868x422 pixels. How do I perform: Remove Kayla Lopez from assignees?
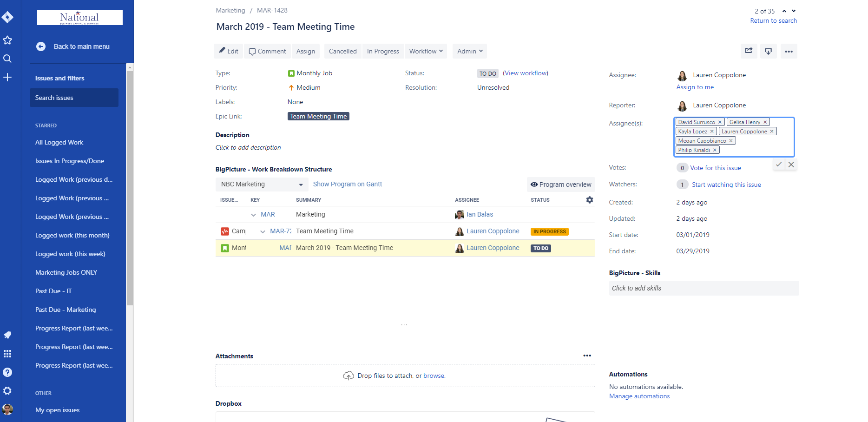(712, 132)
